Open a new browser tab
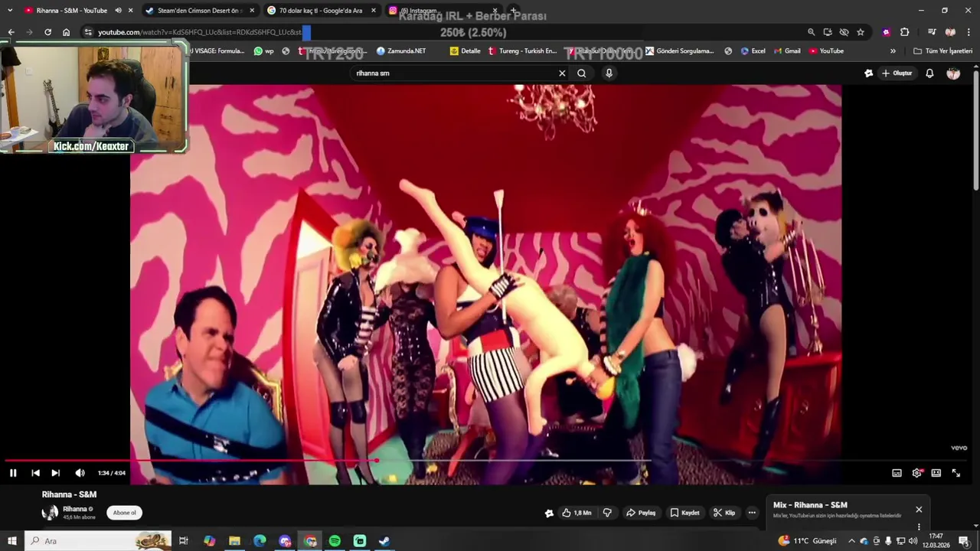 coord(514,11)
